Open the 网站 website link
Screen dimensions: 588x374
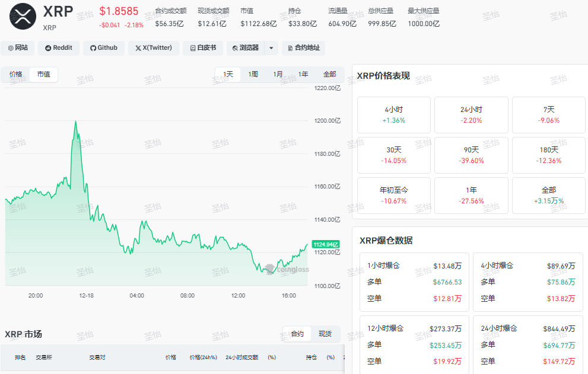click(x=18, y=48)
